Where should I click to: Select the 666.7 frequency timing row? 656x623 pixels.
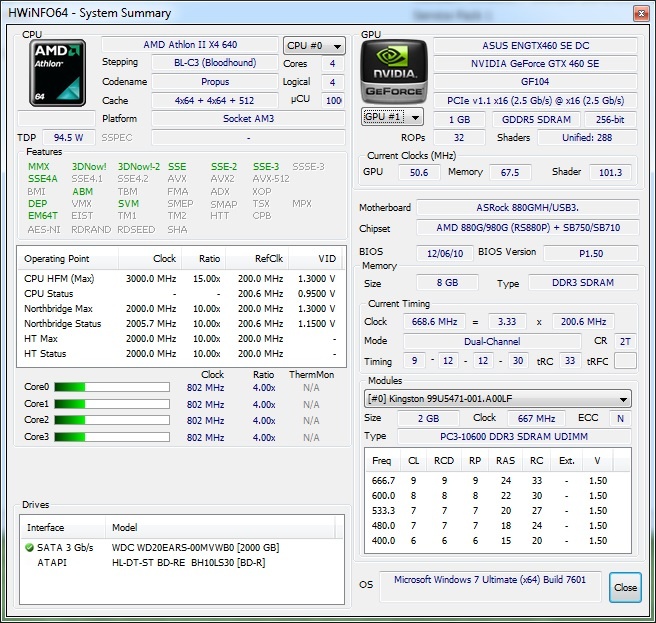coord(497,481)
